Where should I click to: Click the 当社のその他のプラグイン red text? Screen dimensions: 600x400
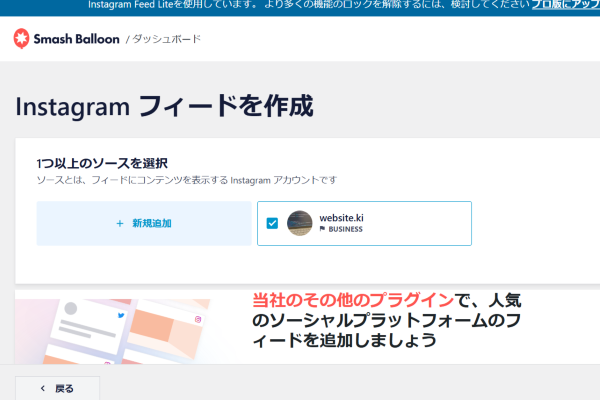point(353,300)
